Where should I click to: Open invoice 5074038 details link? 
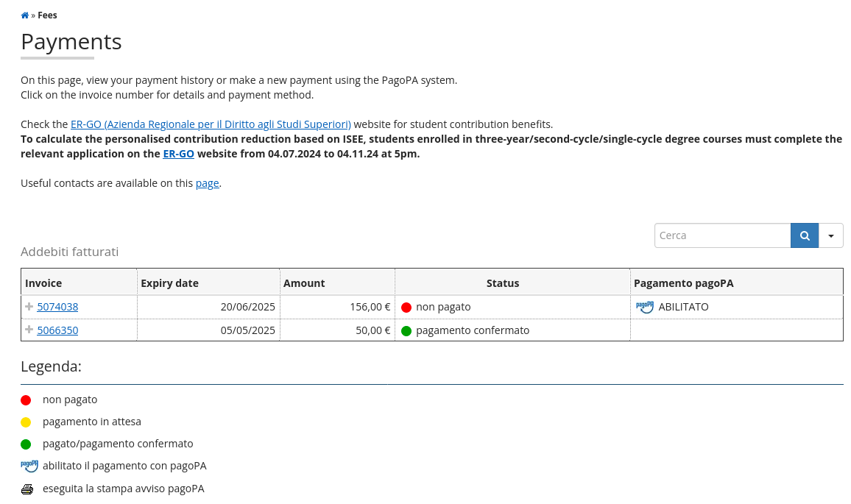57,307
